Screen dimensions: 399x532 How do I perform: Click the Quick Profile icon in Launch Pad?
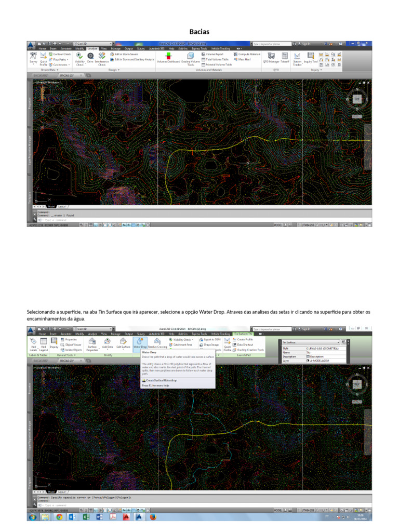[228, 344]
